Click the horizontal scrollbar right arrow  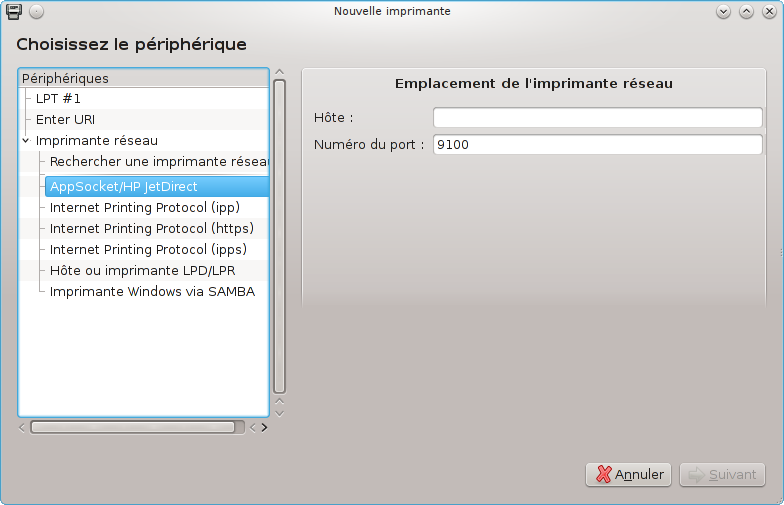click(x=264, y=428)
